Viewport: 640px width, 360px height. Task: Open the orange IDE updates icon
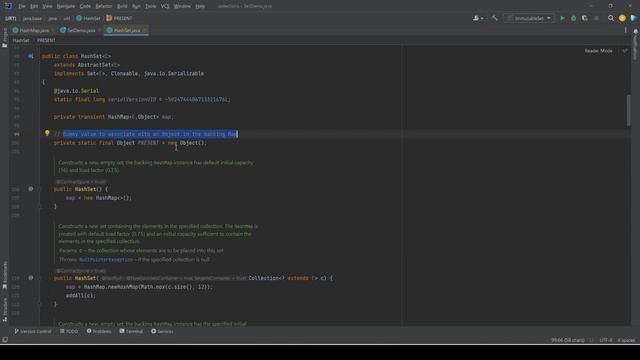tap(622, 18)
